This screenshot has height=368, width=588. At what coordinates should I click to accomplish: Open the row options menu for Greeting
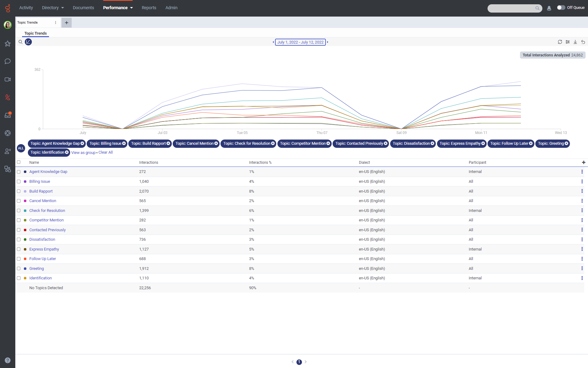582,268
